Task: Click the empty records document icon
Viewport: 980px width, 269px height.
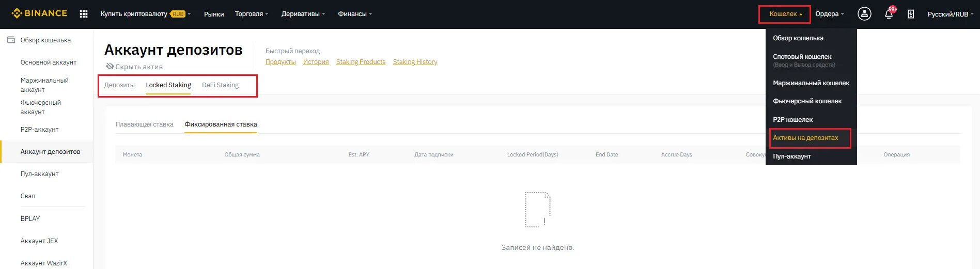Action: pos(538,210)
